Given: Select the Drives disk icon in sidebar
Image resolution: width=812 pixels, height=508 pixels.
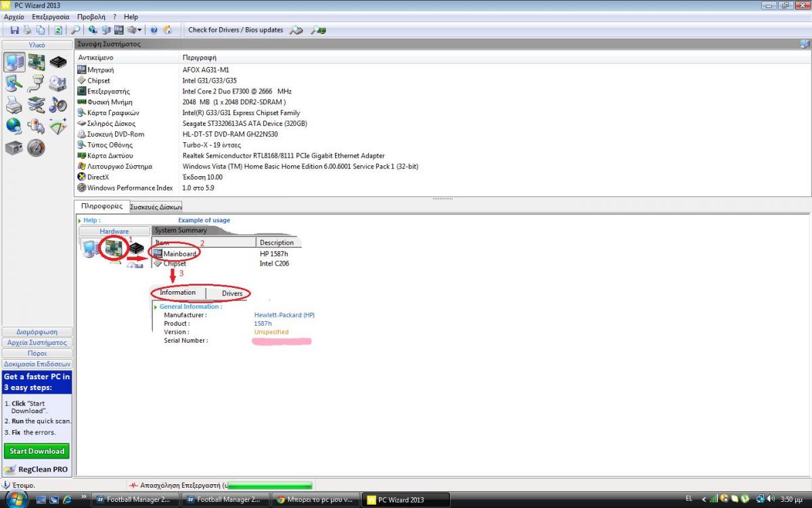Looking at the screenshot, I should click(x=58, y=83).
